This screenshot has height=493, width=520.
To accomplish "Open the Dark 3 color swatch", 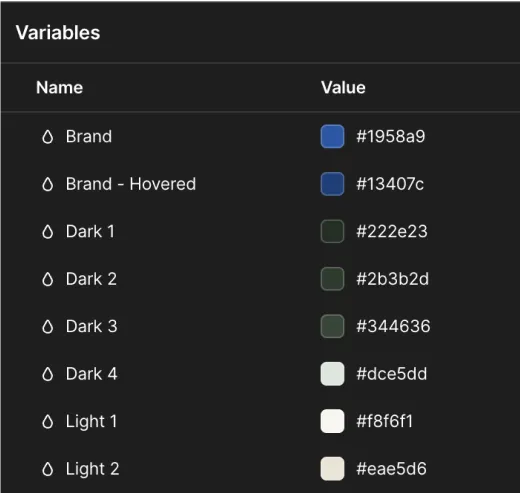I will [x=332, y=326].
